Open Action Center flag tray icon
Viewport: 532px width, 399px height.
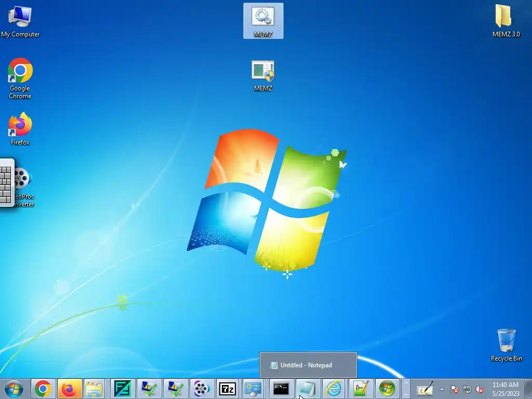click(x=454, y=389)
